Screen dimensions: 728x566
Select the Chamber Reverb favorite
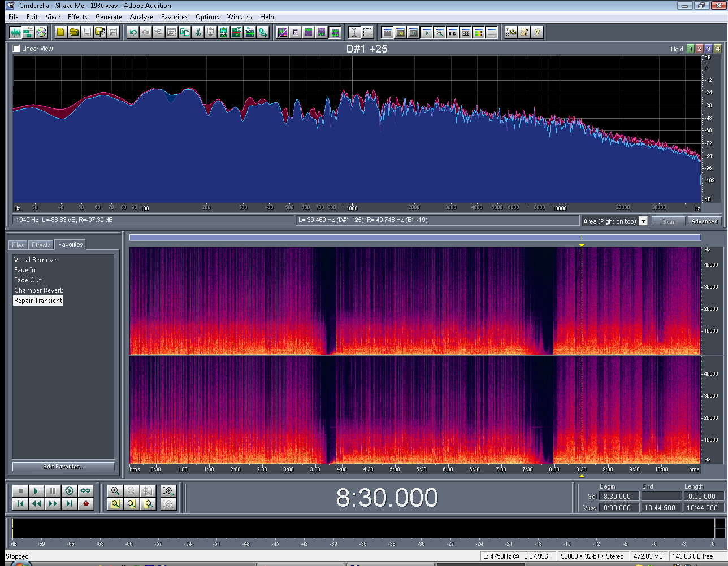[x=39, y=290]
